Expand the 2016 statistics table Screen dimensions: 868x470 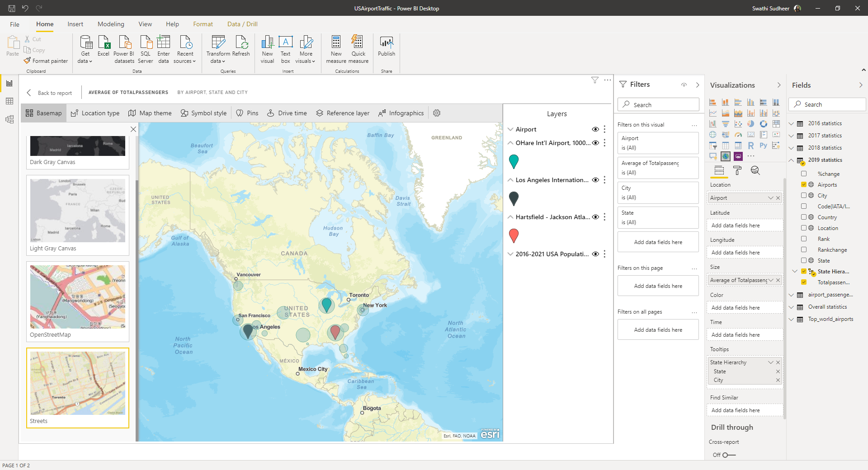(792, 123)
